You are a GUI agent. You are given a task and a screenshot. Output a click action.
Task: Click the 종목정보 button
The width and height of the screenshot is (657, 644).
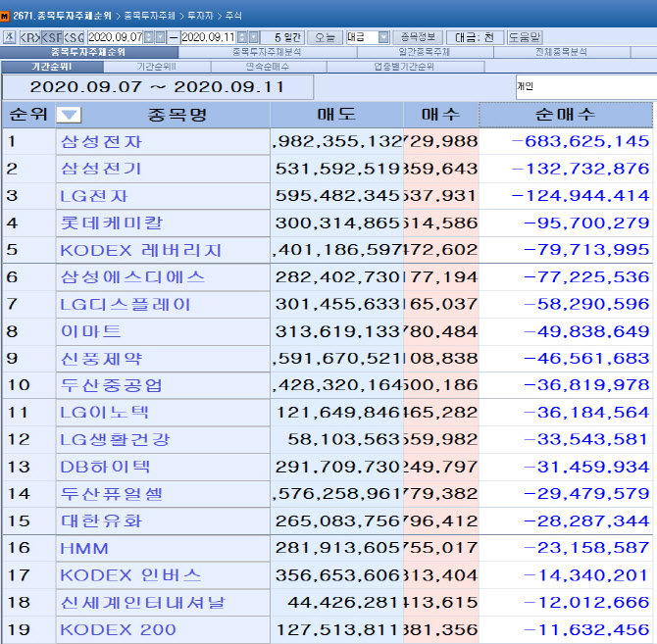(418, 37)
